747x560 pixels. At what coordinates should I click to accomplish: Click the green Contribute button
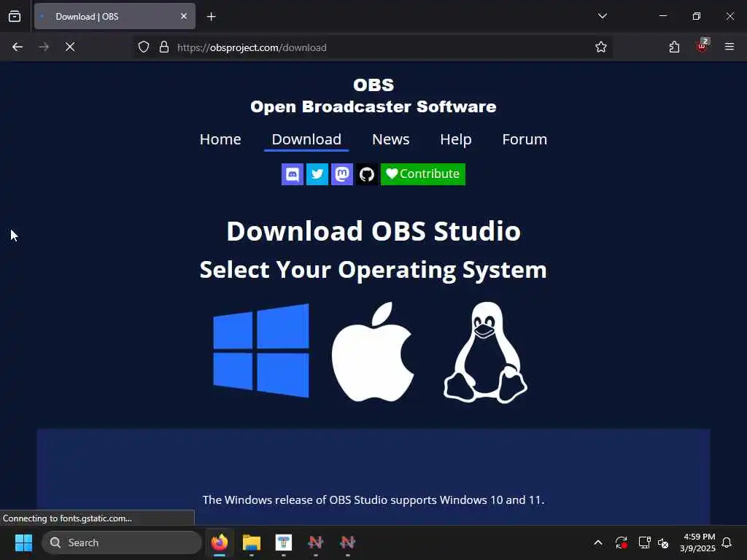[423, 174]
